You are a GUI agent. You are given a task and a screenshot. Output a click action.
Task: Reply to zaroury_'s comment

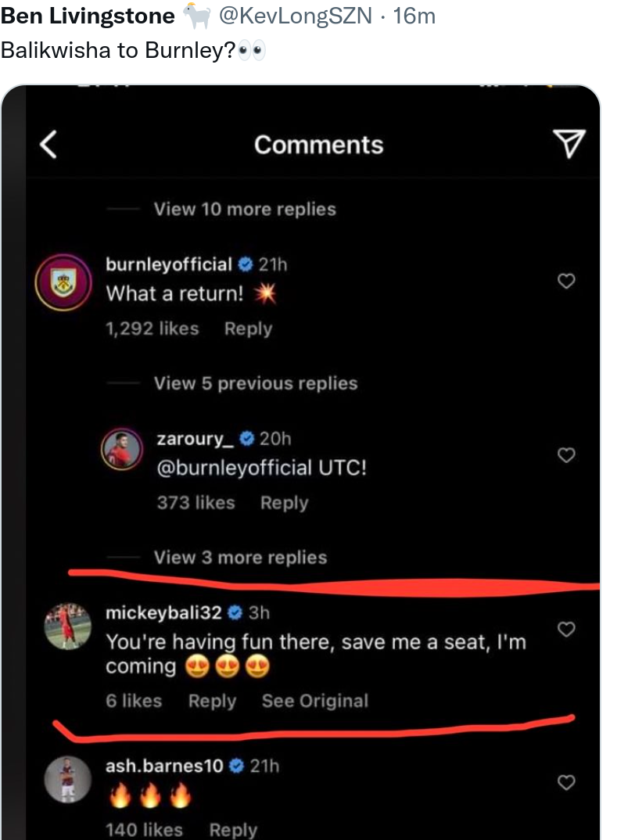click(x=284, y=503)
